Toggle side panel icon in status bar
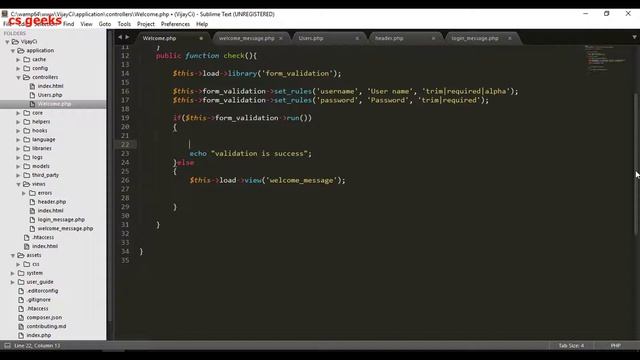 click(7, 346)
